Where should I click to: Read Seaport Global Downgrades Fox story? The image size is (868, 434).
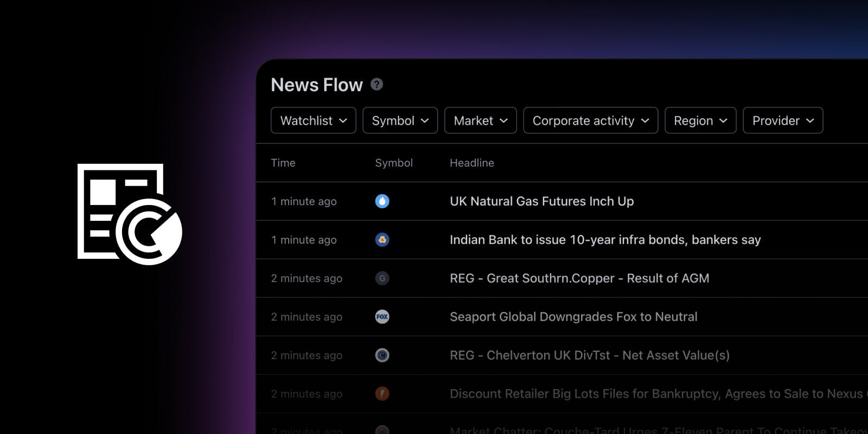click(573, 317)
